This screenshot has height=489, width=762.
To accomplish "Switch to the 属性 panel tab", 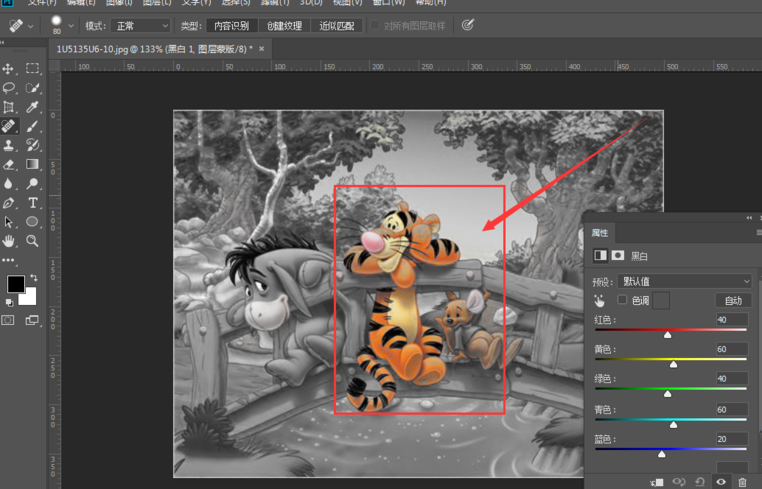I will coord(600,233).
